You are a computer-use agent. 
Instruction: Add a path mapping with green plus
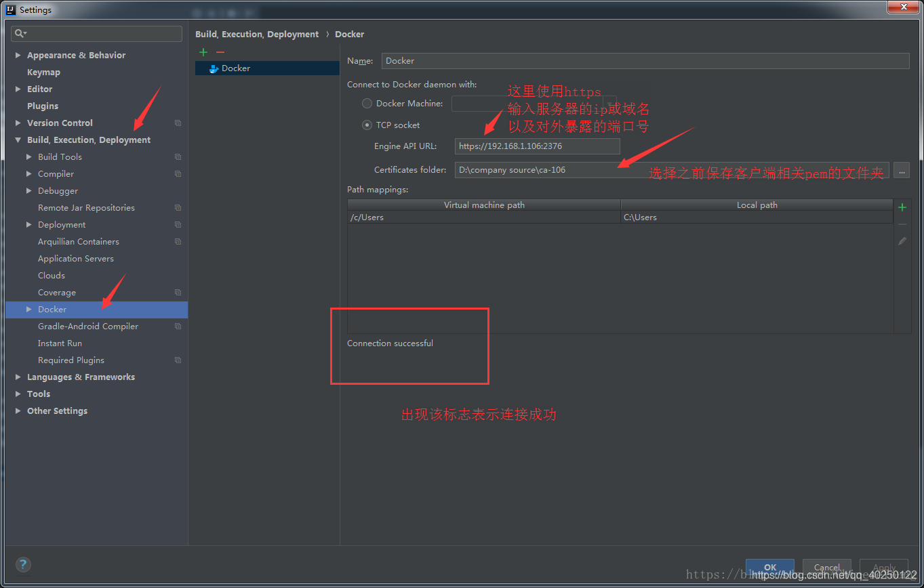[x=902, y=207]
